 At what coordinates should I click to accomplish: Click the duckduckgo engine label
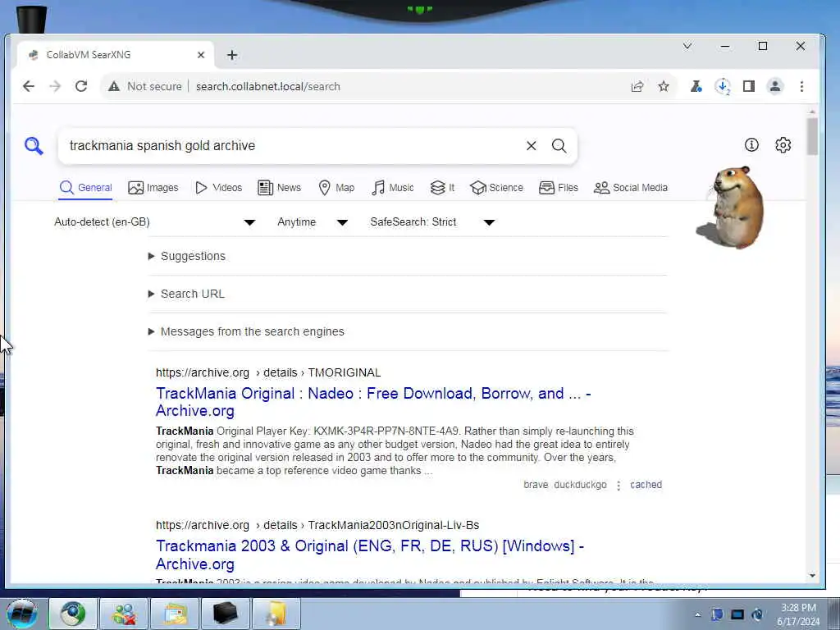tap(580, 485)
